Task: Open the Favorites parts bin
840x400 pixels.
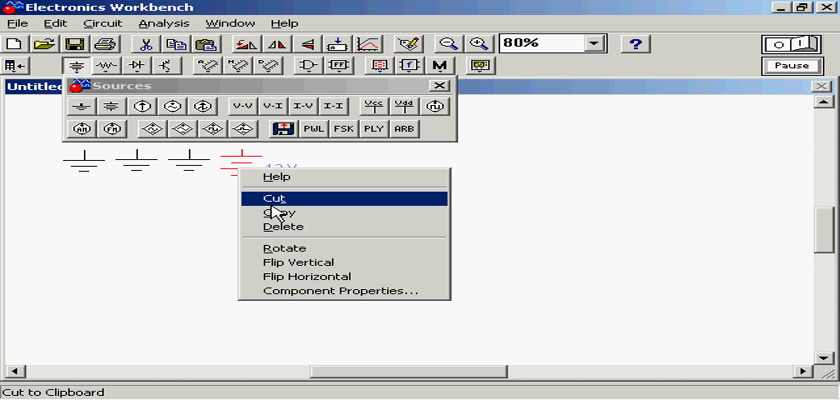Action: coord(15,66)
